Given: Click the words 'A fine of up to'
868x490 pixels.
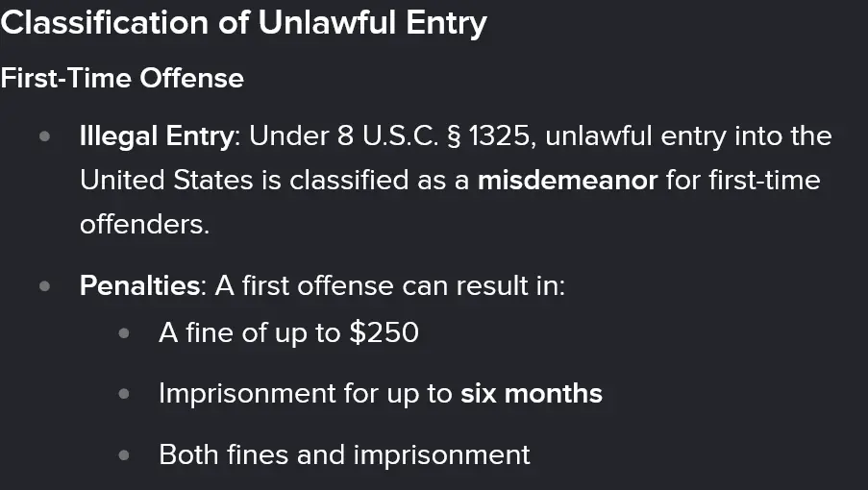Looking at the screenshot, I should pyautogui.click(x=249, y=332).
